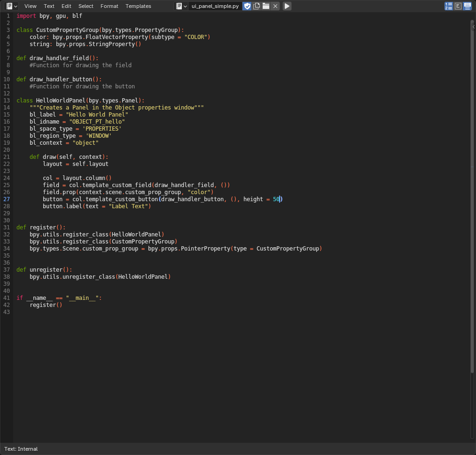Toggle line numbers display

(449, 6)
